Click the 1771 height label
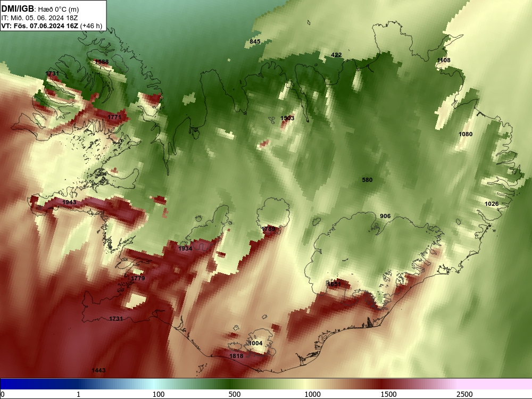532x399 pixels. 114,117
